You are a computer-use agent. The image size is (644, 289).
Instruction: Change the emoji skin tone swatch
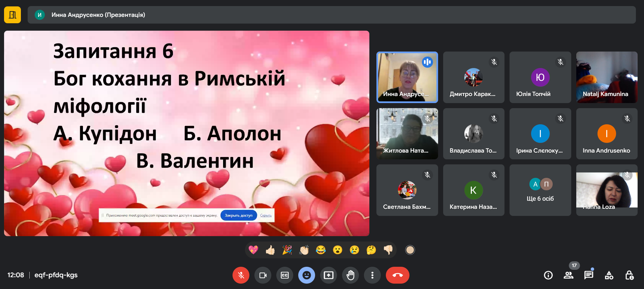point(410,250)
